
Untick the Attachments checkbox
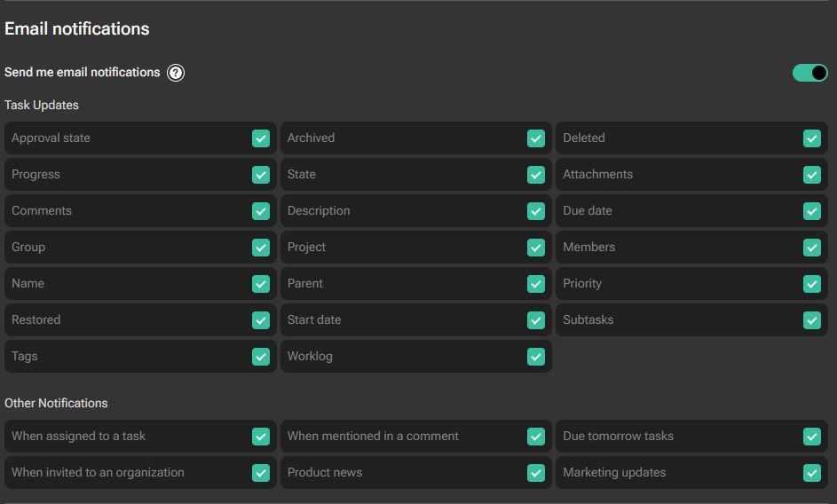pos(812,175)
